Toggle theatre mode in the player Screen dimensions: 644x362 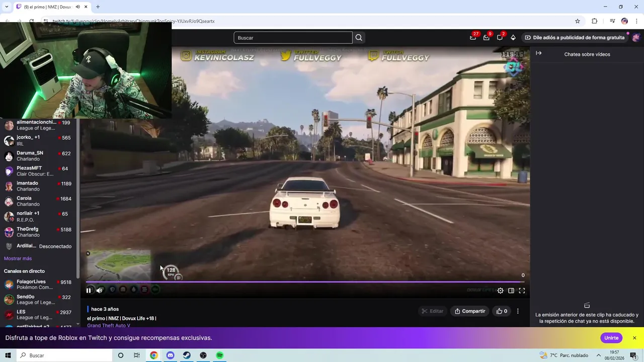pos(511,291)
